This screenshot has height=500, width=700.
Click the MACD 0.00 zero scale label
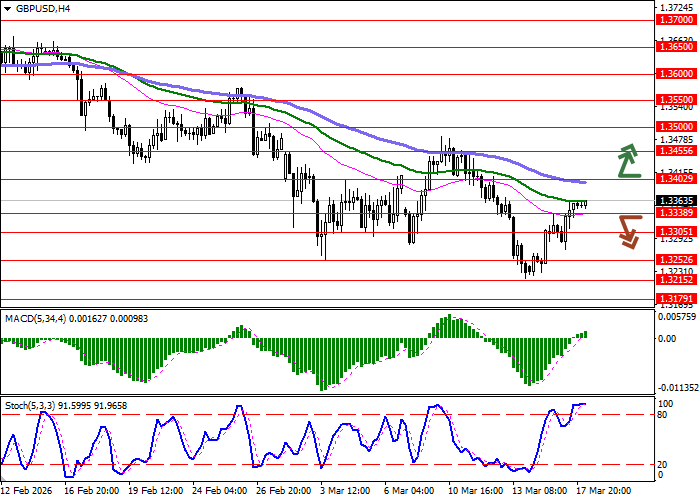click(x=667, y=339)
